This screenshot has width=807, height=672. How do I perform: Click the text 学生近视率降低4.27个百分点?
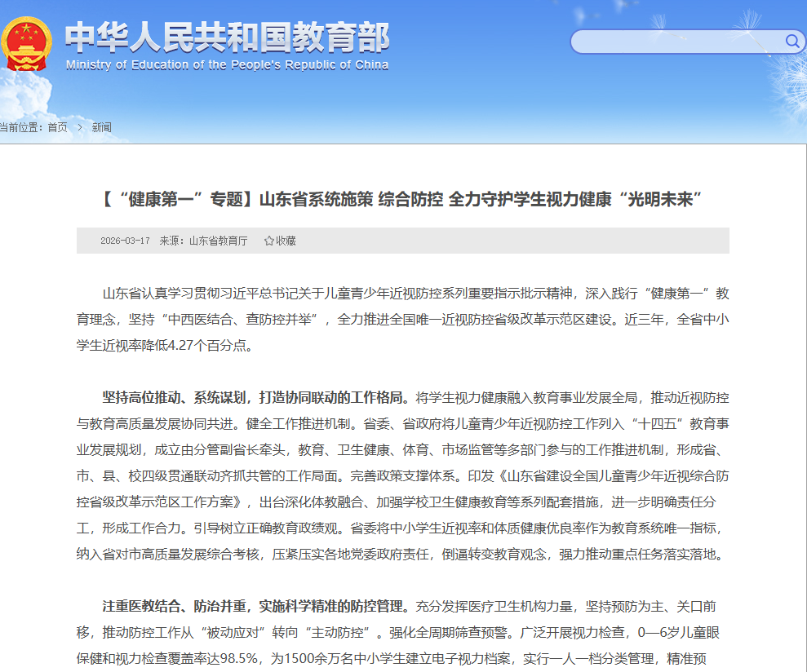165,345
